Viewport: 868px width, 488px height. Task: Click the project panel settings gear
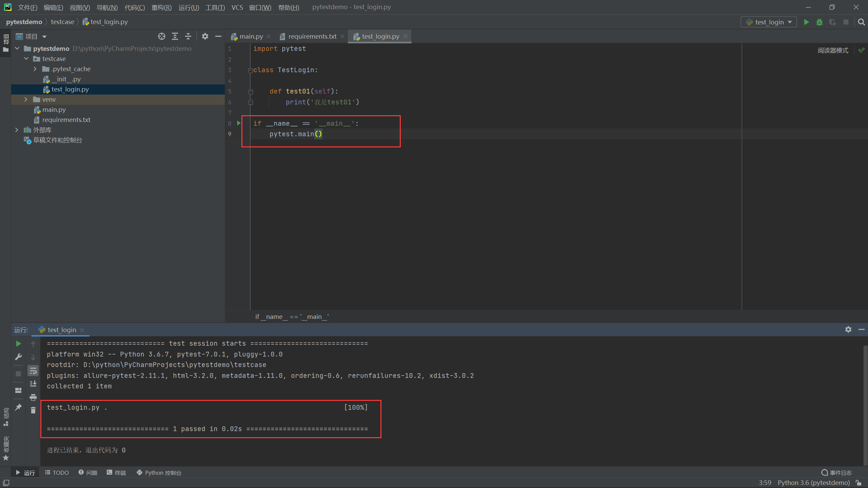(205, 36)
